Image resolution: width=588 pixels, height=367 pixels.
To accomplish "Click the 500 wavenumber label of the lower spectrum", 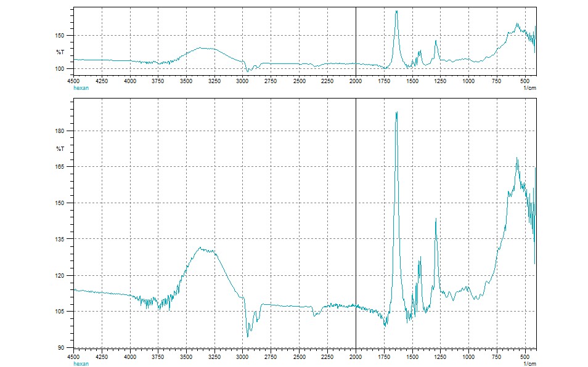I will point(525,357).
